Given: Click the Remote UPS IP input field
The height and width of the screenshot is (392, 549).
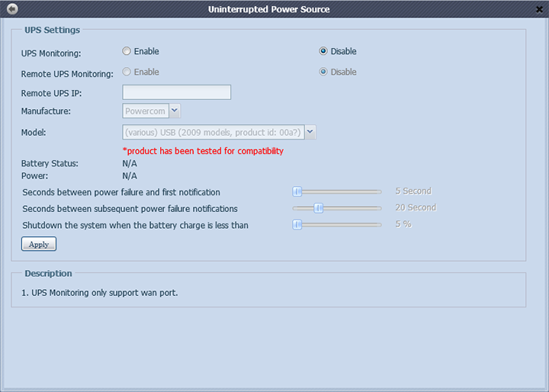Looking at the screenshot, I should click(x=176, y=92).
